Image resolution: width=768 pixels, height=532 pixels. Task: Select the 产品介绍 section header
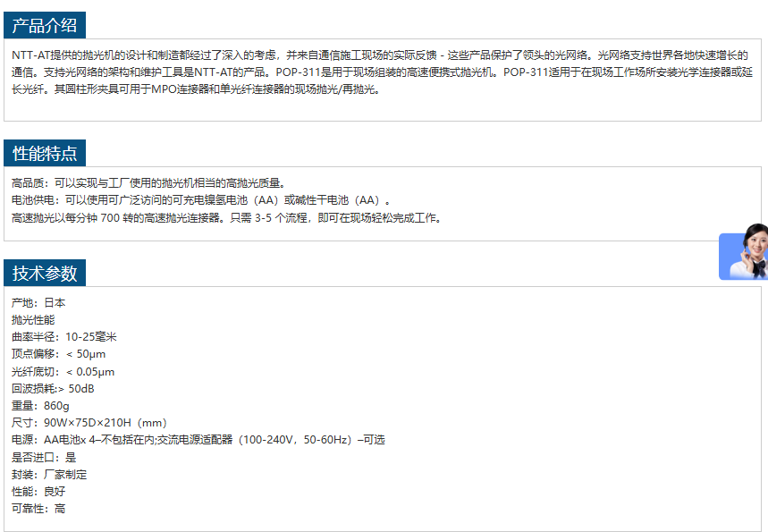click(45, 25)
